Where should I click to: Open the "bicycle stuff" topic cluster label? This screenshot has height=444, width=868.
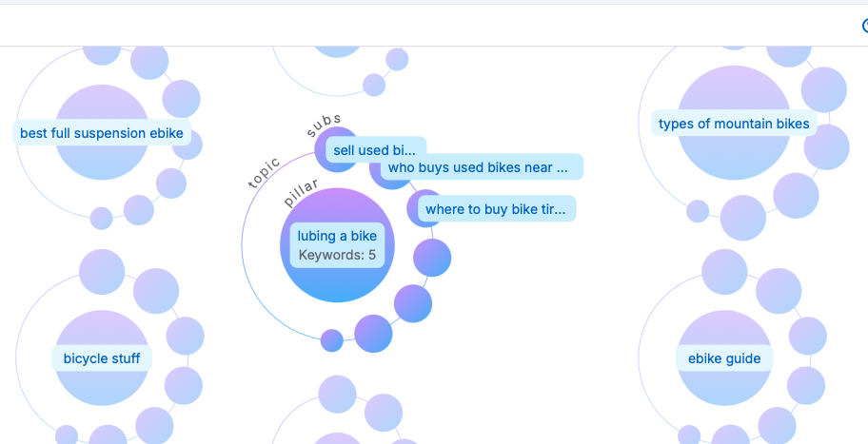pyautogui.click(x=102, y=358)
